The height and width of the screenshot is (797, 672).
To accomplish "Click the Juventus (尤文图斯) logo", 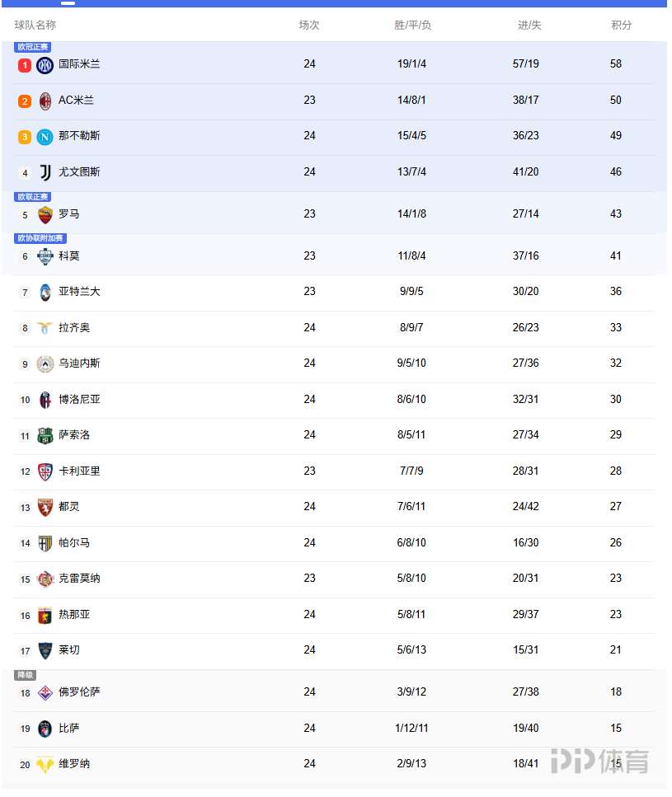I will tap(45, 173).
